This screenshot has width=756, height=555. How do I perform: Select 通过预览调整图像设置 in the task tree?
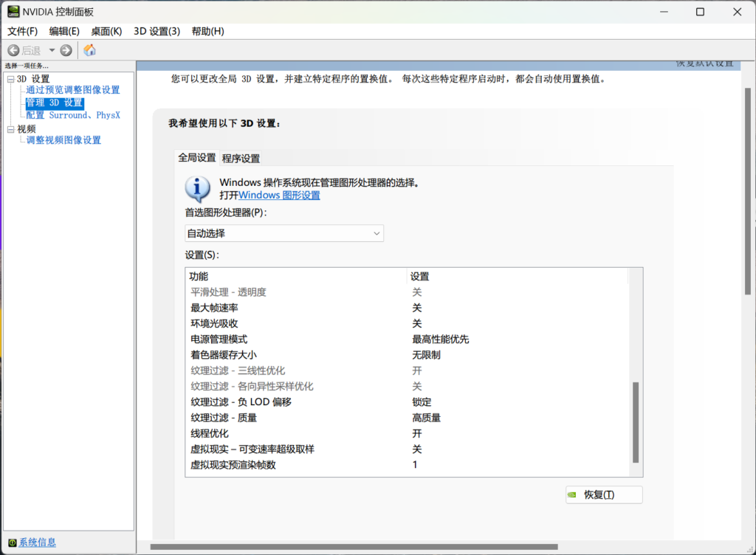(73, 90)
